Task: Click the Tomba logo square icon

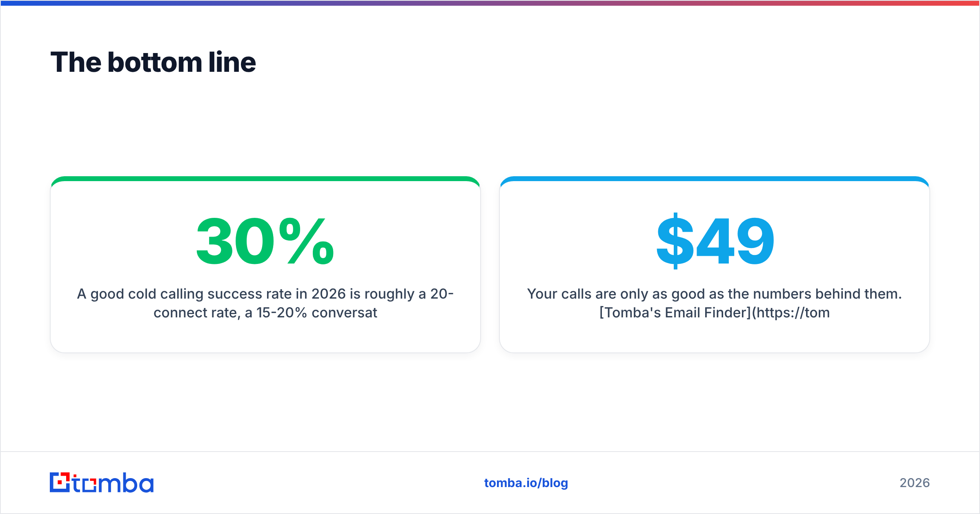Action: (x=60, y=483)
